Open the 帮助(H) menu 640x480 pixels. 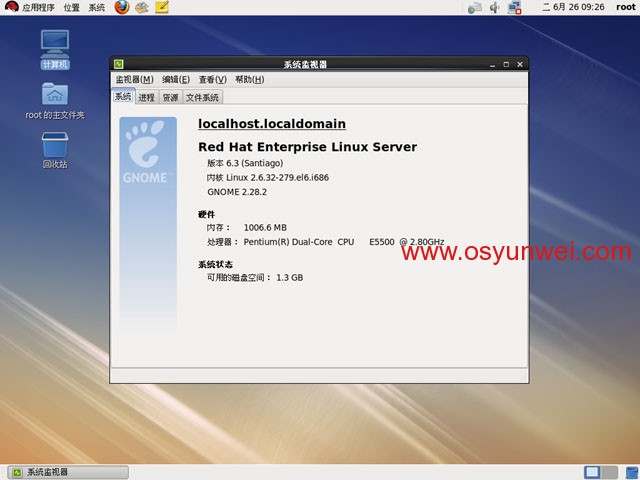coord(249,80)
